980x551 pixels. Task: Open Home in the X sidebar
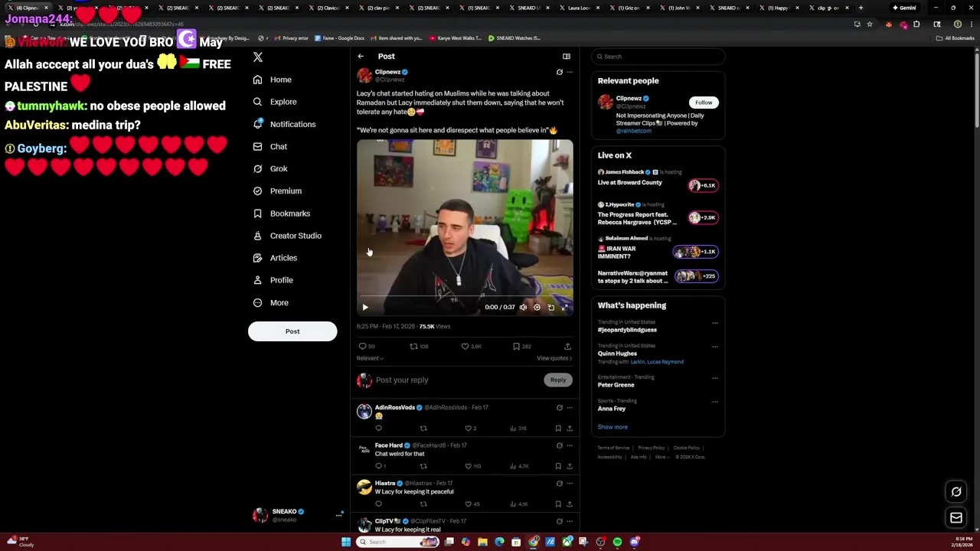273,80
